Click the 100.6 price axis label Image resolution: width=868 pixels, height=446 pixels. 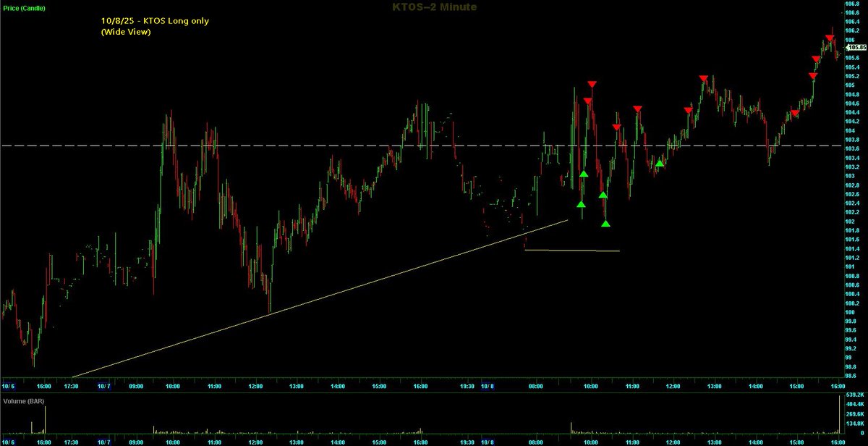point(854,285)
